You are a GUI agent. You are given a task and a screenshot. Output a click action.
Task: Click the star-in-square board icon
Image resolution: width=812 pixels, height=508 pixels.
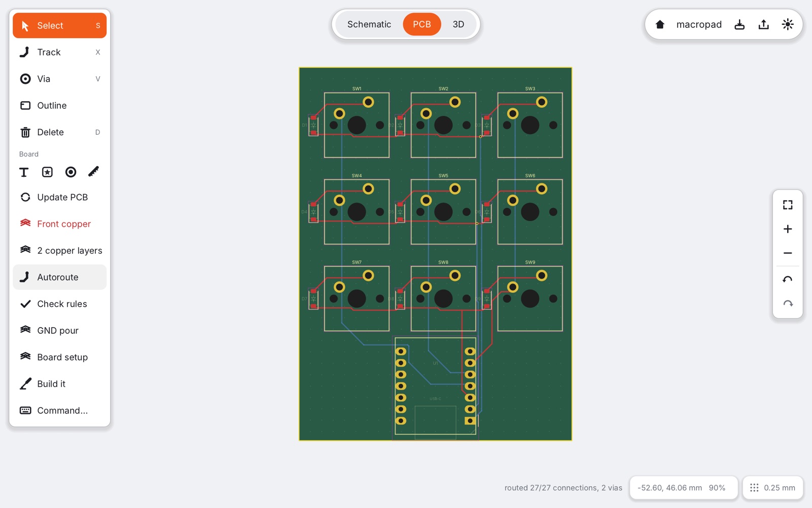(x=47, y=172)
